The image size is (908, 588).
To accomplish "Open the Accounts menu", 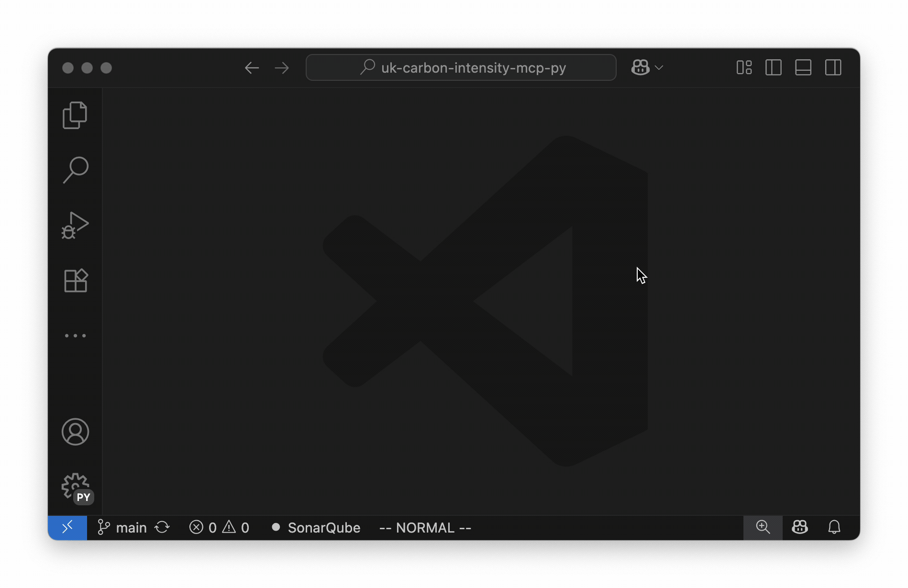I will click(75, 432).
